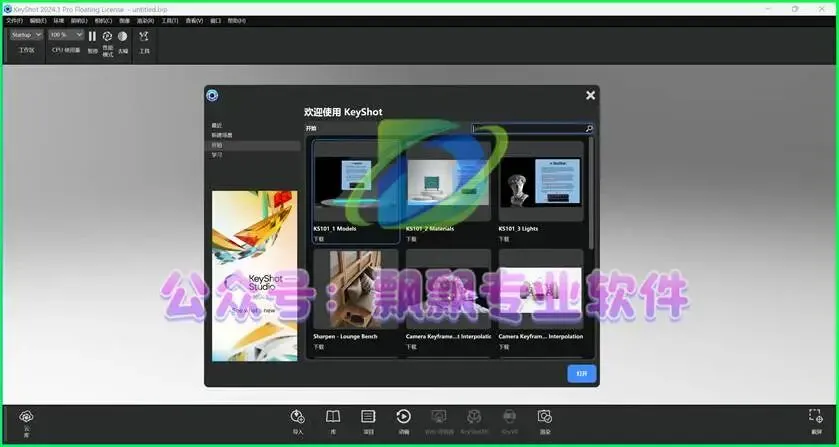Open the Project panel icon
Screen dimensions: 839x447
[x=368, y=416]
